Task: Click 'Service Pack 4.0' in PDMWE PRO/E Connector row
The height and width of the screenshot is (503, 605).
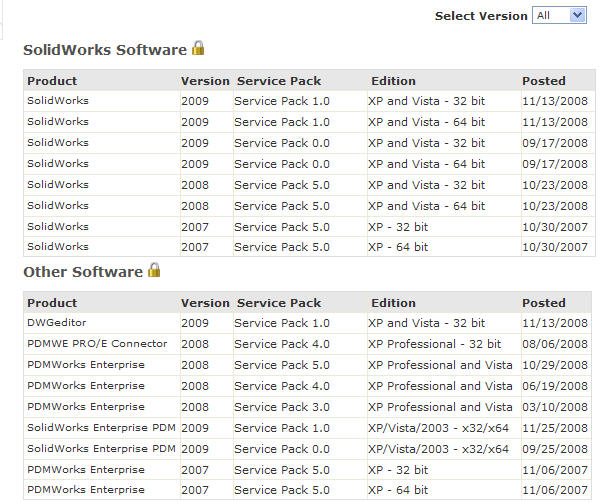Action: [282, 344]
